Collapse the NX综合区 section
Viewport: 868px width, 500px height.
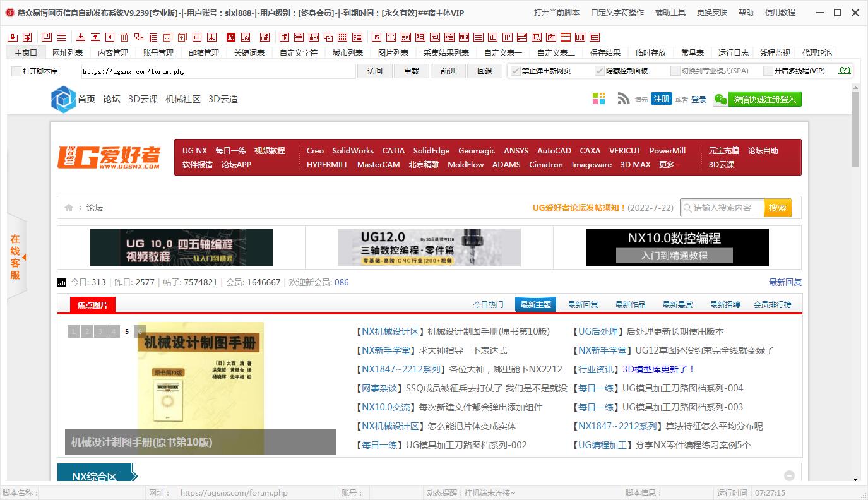[x=789, y=476]
